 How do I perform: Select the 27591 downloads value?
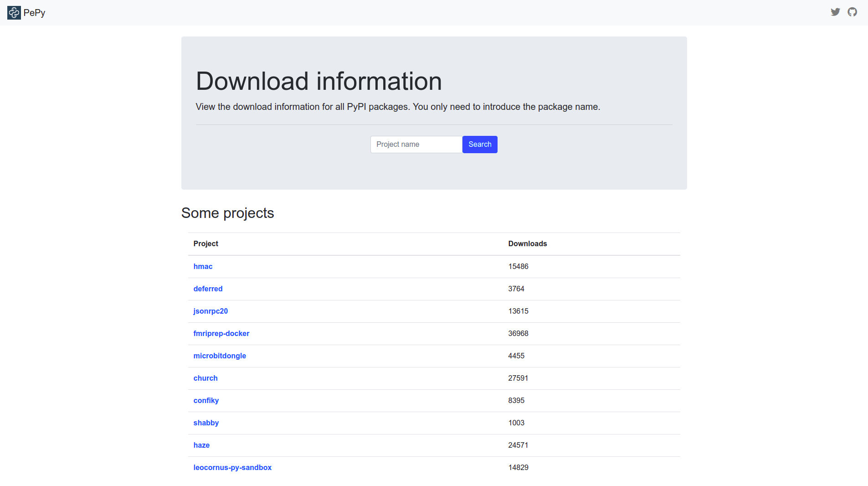pos(519,378)
